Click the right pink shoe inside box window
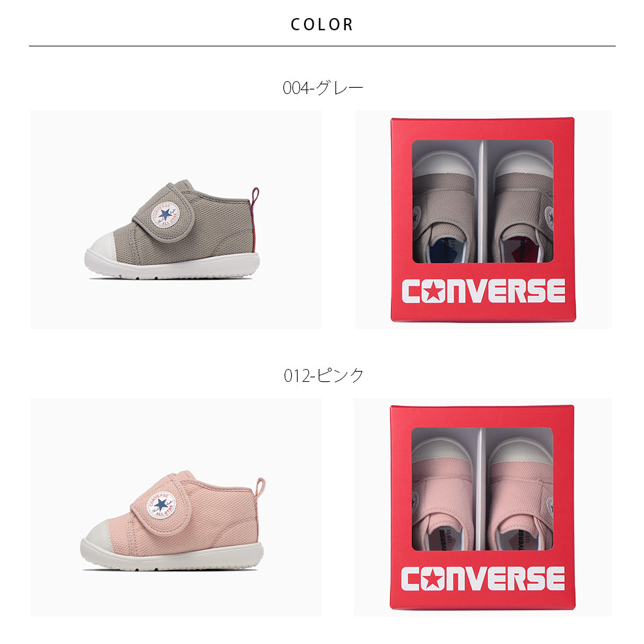 point(521,494)
